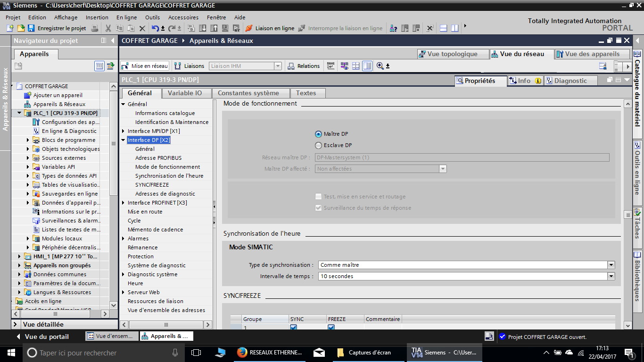Open the Type de synchronisation dropdown

click(x=611, y=265)
